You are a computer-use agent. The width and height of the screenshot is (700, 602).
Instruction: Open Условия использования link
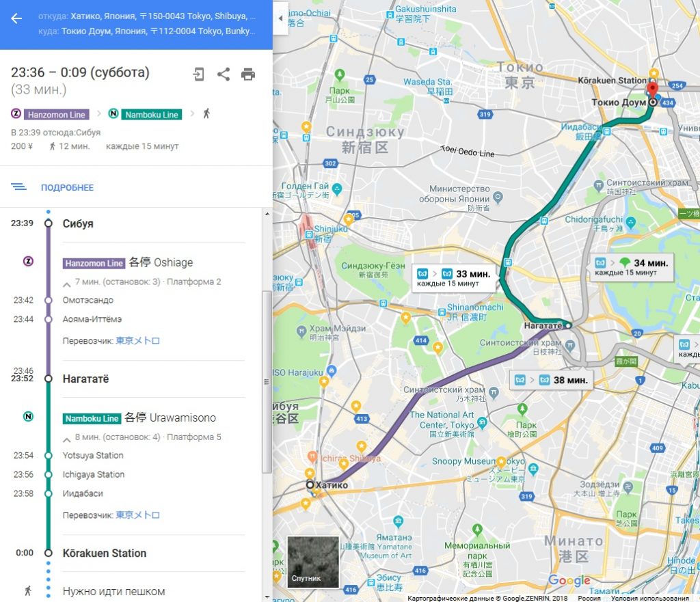coord(650,598)
